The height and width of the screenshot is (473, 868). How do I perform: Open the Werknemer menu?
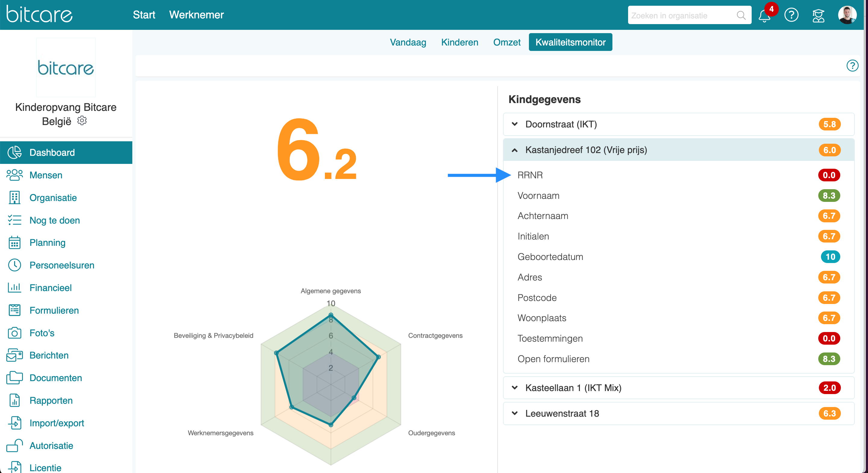[x=196, y=15]
